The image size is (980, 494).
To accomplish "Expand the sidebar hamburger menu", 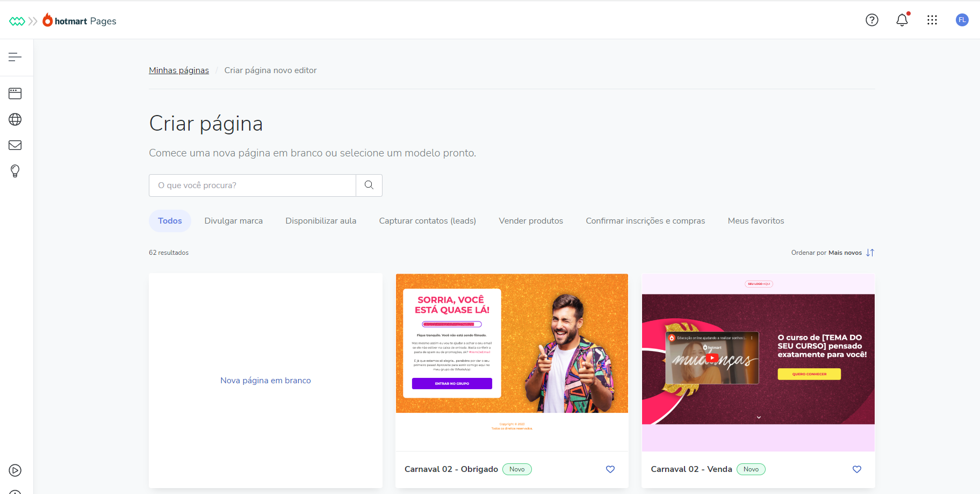I will (15, 57).
